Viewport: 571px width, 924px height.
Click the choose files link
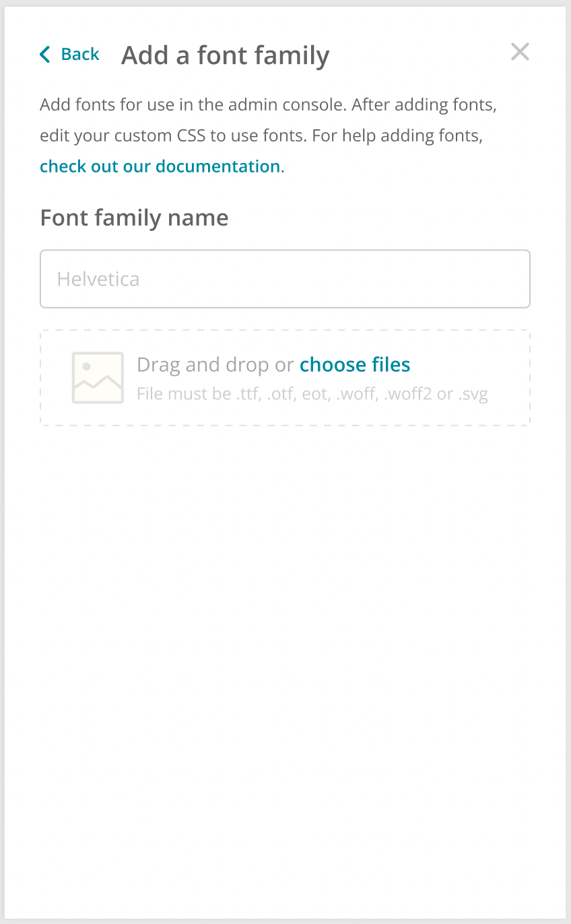pos(355,364)
